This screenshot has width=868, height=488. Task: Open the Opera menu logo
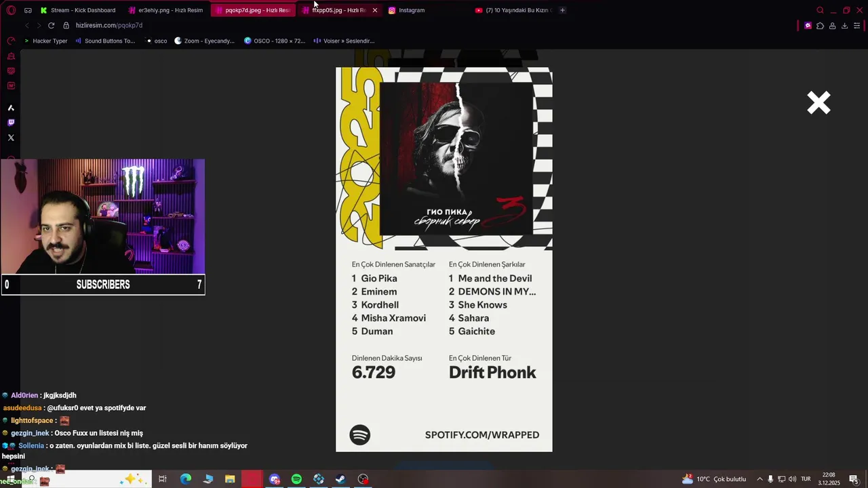[11, 10]
